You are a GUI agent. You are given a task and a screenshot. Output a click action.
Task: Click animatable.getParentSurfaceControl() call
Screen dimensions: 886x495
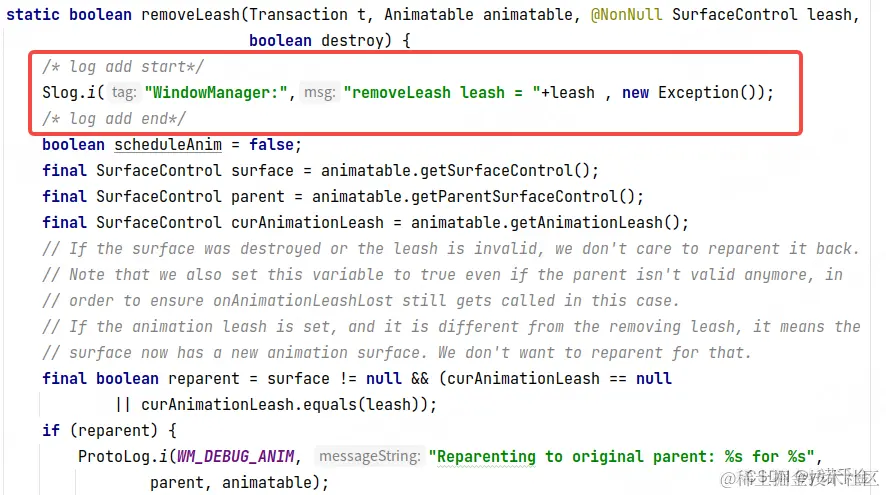[474, 197]
